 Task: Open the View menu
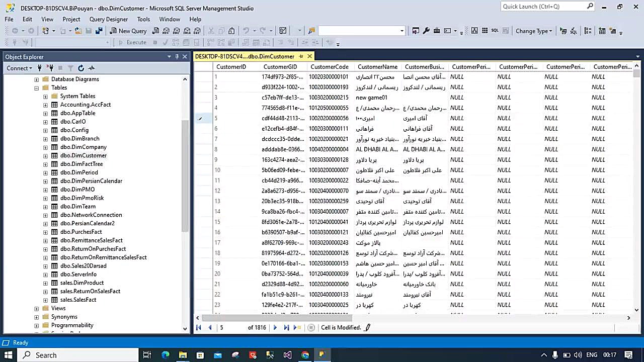47,19
